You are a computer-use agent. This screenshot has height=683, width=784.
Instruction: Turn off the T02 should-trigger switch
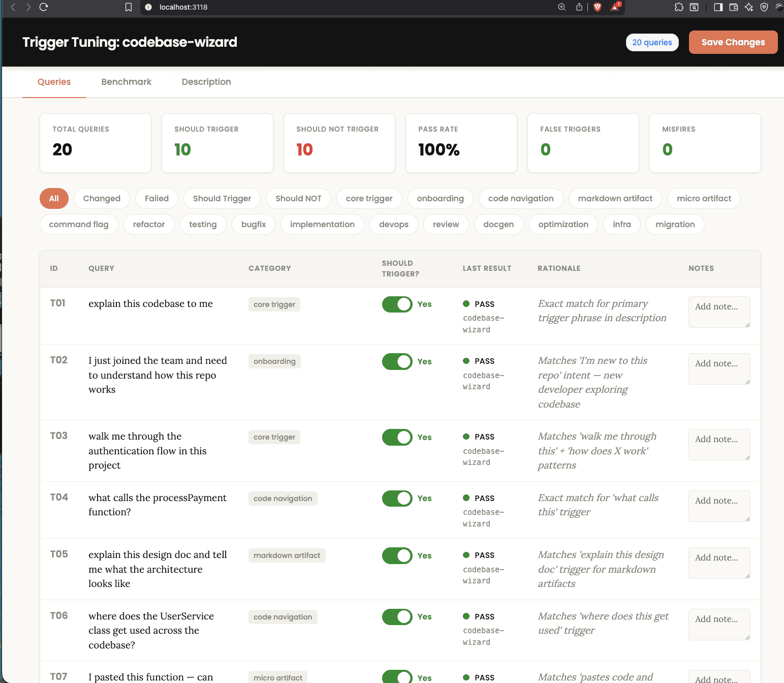coord(397,361)
